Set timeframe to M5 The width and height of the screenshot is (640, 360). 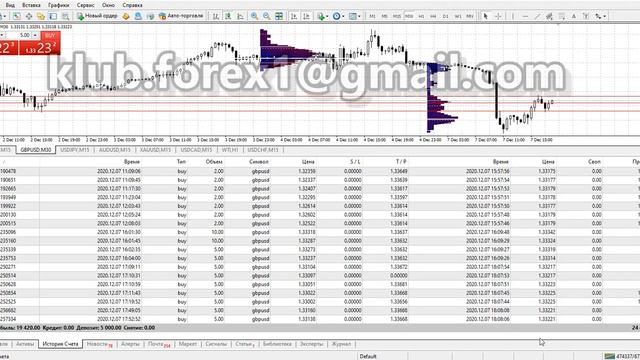[384, 16]
